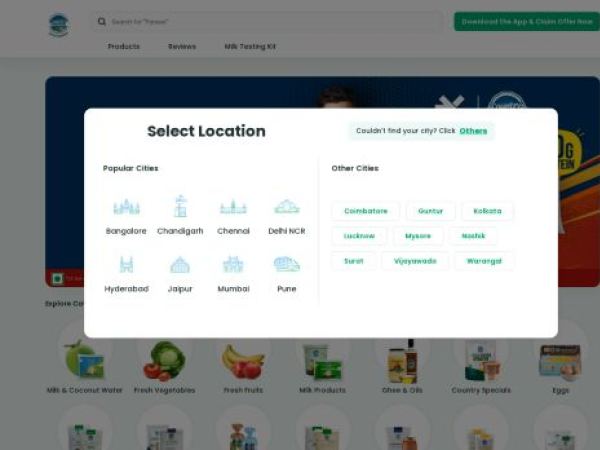Select the Jaipur city icon
Image resolution: width=600 pixels, height=450 pixels.
click(180, 265)
